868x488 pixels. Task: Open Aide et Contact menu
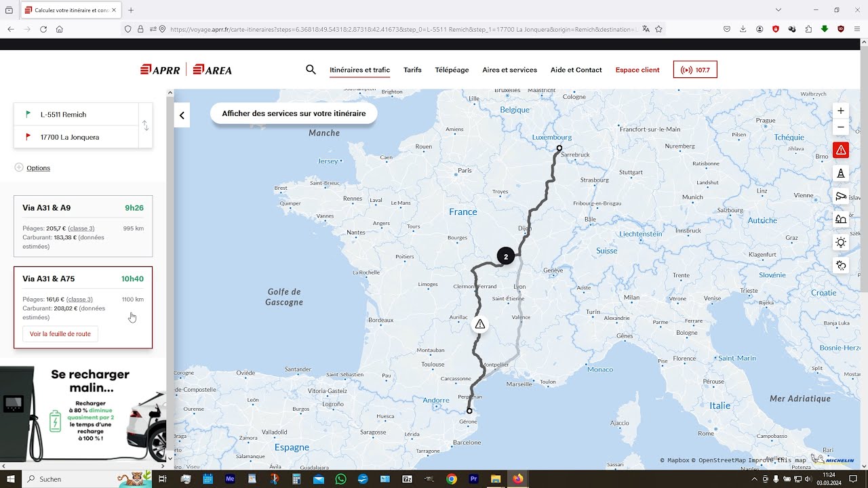[576, 70]
